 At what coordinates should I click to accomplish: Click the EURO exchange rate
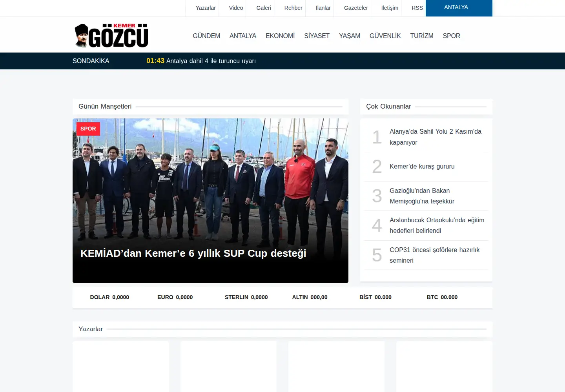(175, 297)
